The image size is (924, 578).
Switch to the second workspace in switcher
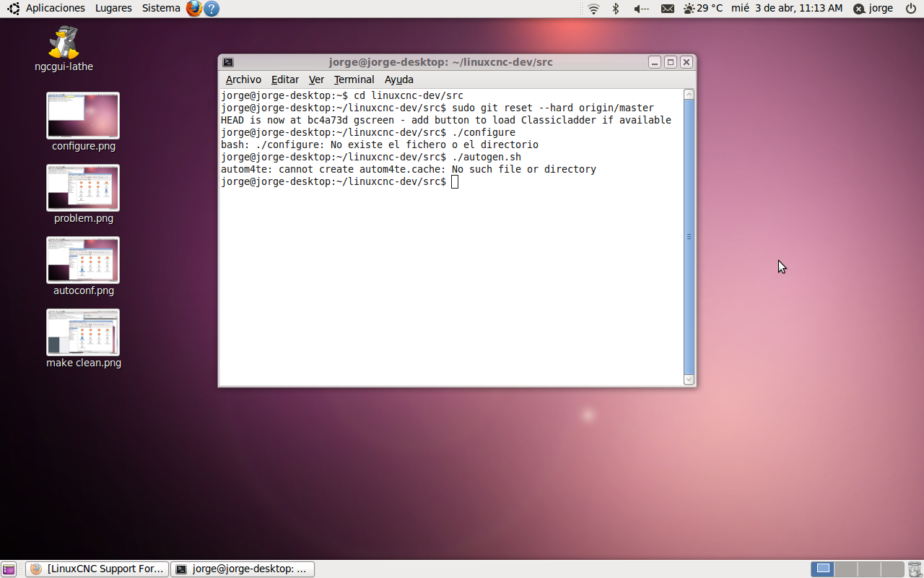point(846,569)
